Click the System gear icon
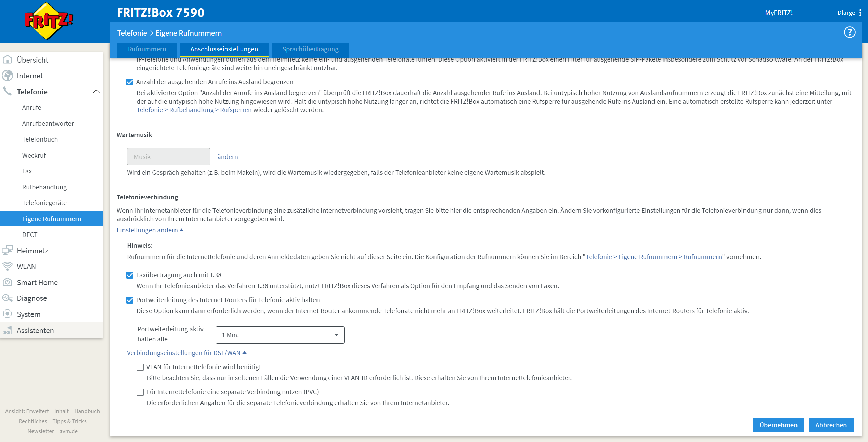868x442 pixels. click(8, 314)
